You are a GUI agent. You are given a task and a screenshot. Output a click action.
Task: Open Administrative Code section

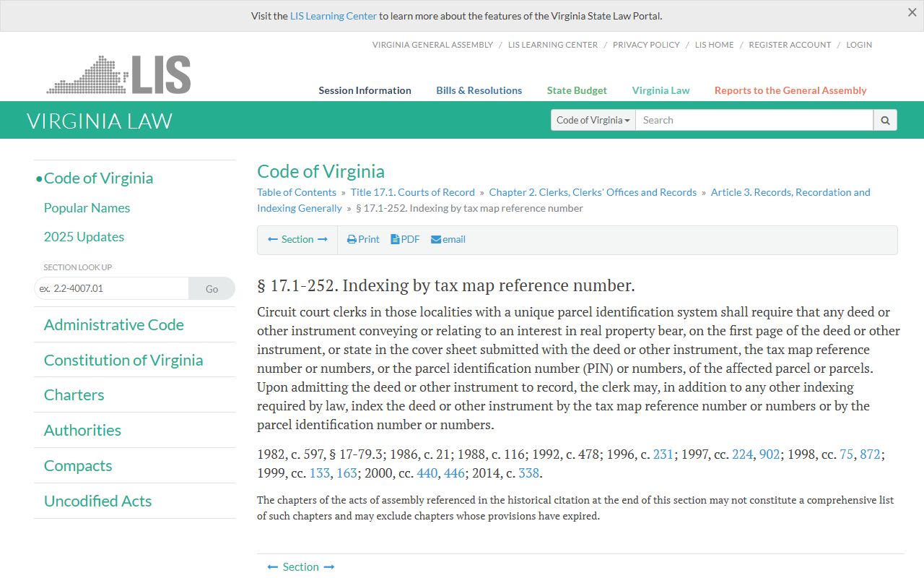click(x=113, y=324)
